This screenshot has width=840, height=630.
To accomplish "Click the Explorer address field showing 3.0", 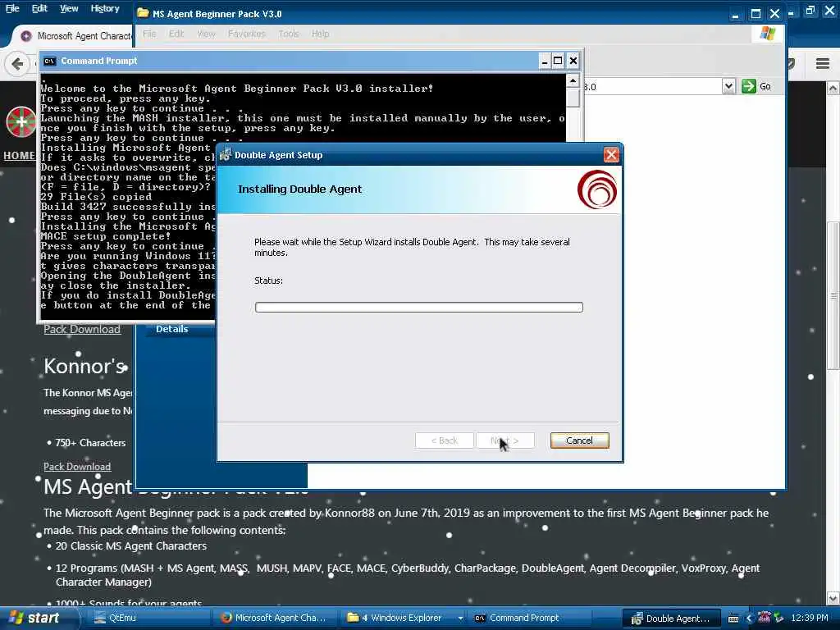I will [652, 86].
